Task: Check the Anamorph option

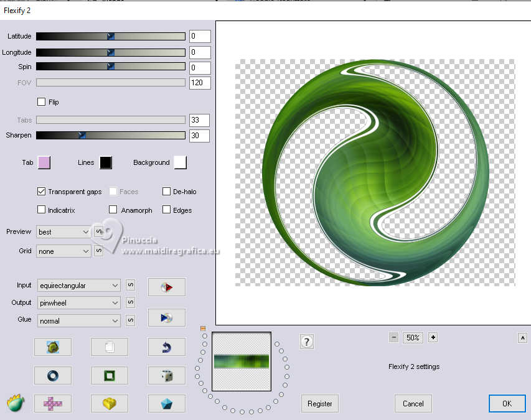Action: 113,210
